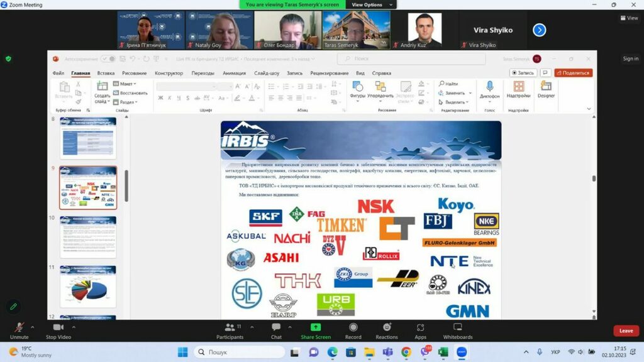Open the Анимация ribbon tab
The width and height of the screenshot is (644, 362).
pos(234,73)
